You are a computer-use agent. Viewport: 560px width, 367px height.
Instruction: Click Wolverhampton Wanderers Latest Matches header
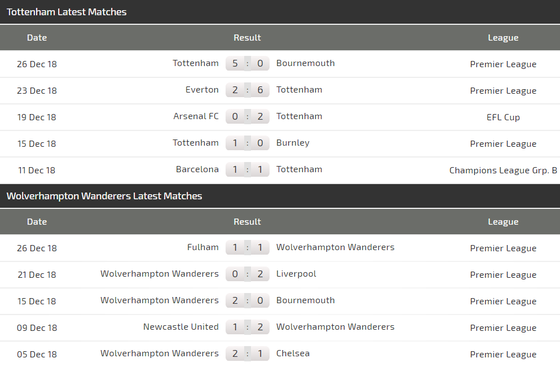(x=104, y=196)
